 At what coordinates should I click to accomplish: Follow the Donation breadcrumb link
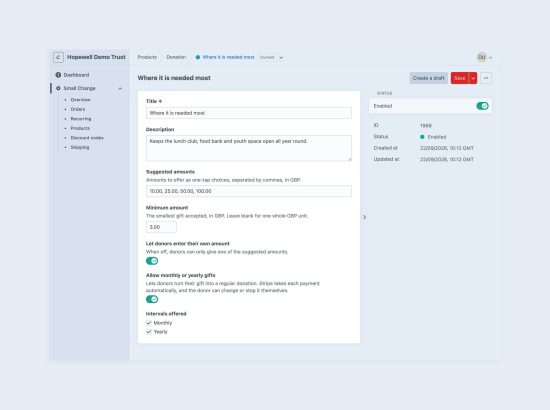click(x=176, y=57)
